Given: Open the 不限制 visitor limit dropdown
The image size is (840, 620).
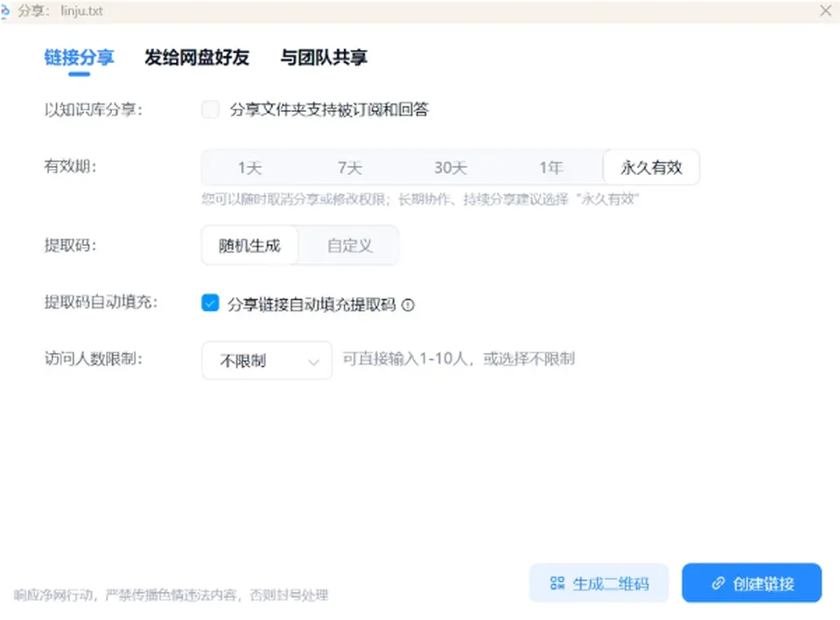Looking at the screenshot, I should [x=267, y=360].
